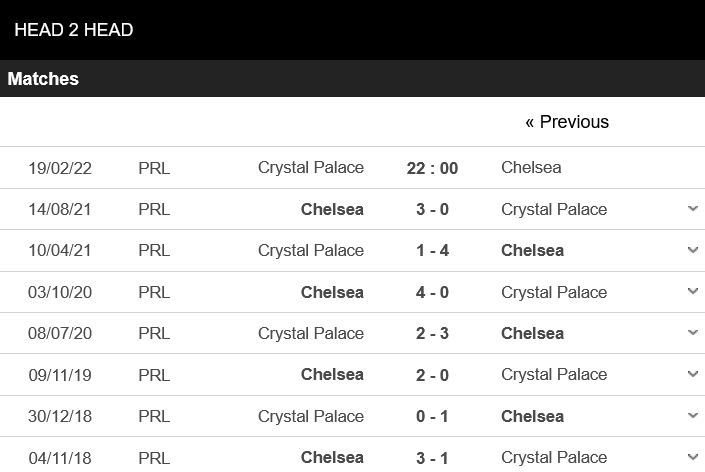Expand the 03/10/20 Chelsea 4-0 match chevron
Screen dimensions: 705x472
[x=692, y=291]
